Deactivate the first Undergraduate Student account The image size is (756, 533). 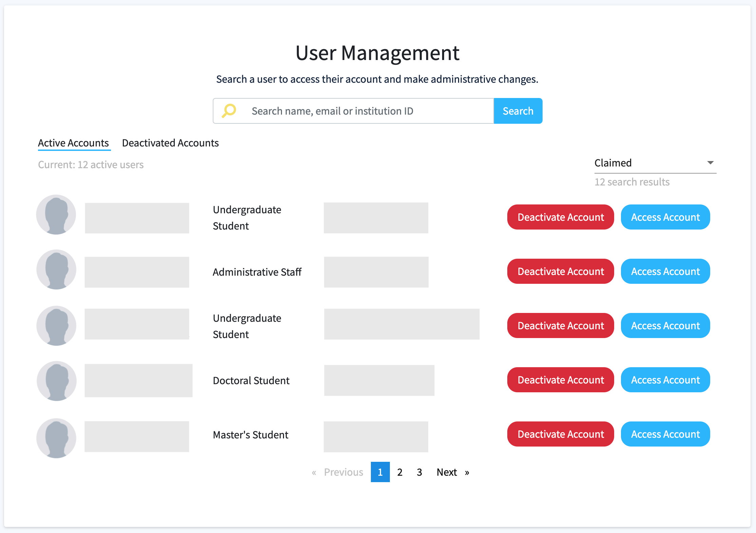pyautogui.click(x=560, y=217)
